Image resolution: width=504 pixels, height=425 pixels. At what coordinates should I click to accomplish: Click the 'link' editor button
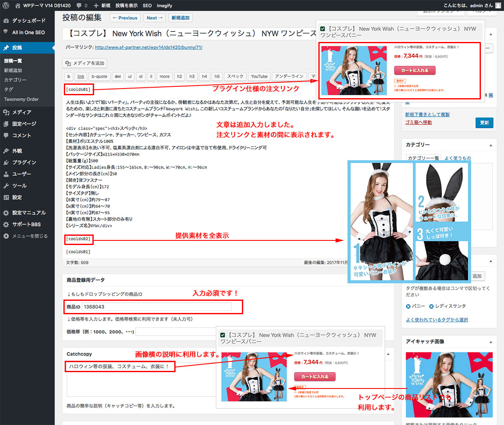tap(81, 76)
